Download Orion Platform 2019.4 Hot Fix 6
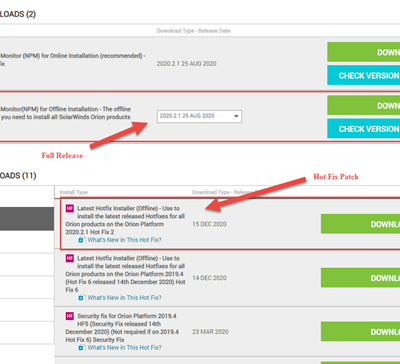The image size is (400, 364). [360, 278]
